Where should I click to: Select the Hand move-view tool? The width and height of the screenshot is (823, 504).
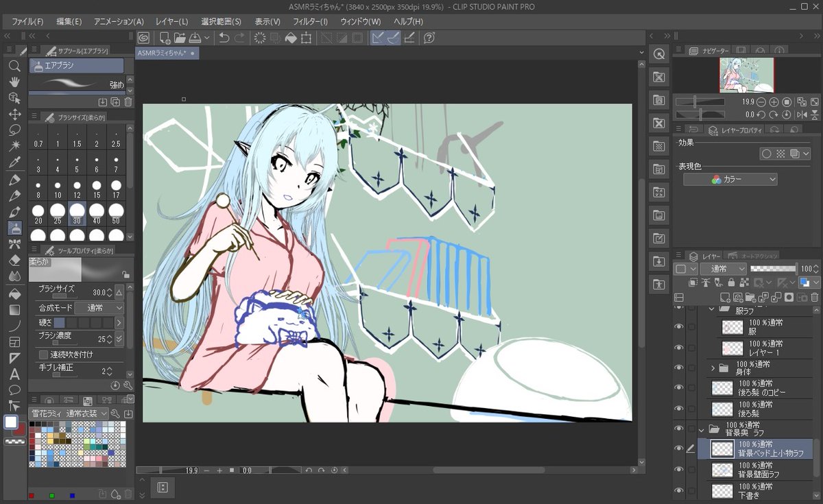(x=14, y=82)
